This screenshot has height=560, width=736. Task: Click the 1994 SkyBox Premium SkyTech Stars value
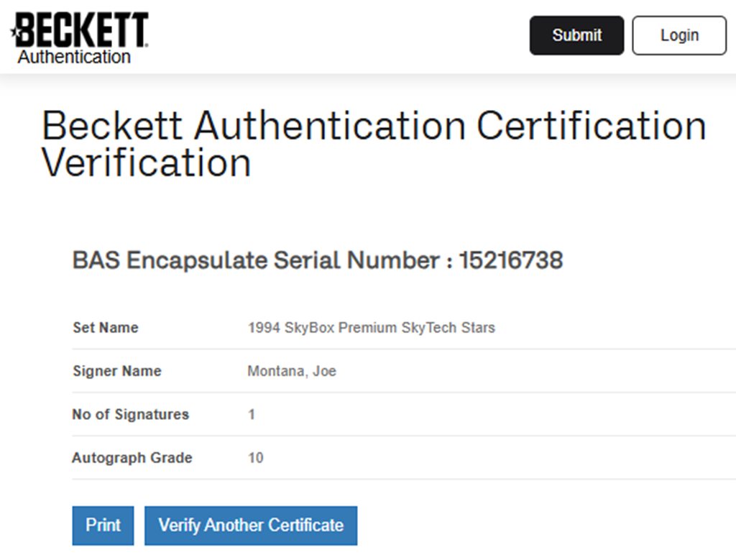click(x=371, y=328)
